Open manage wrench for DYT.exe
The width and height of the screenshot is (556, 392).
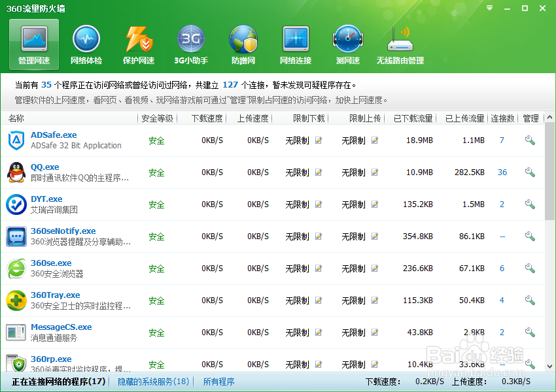coord(530,204)
